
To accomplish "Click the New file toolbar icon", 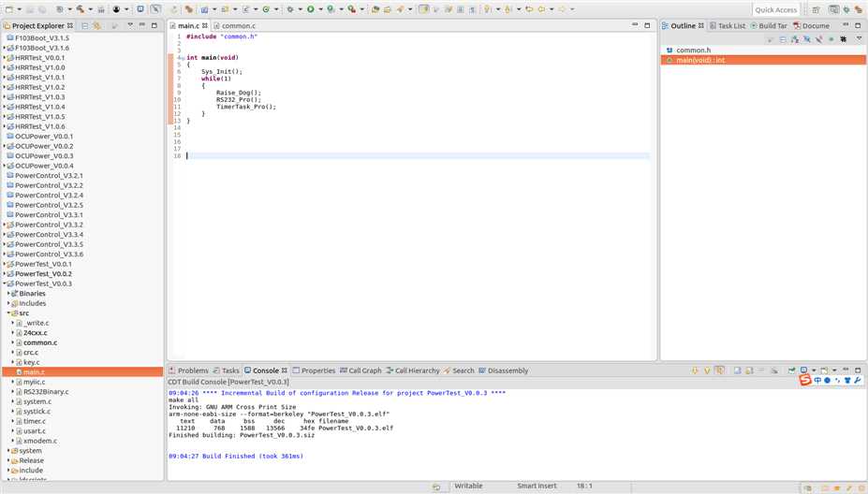I will pyautogui.click(x=8, y=9).
